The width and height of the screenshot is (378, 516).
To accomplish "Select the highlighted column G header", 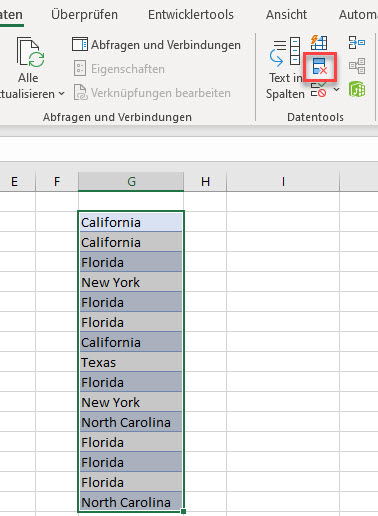I will coord(131,182).
